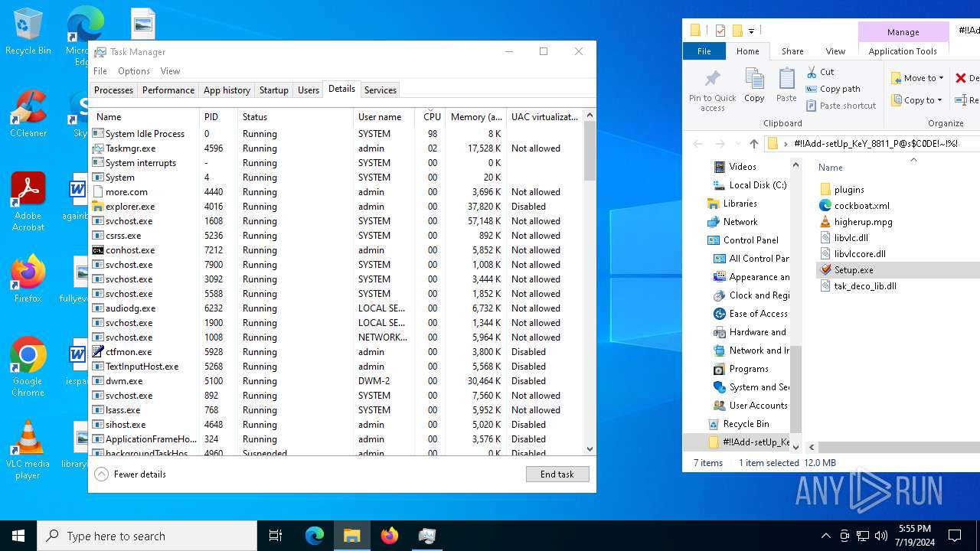This screenshot has height=551, width=980.
Task: Open Task Manager Options menu
Action: (x=134, y=71)
